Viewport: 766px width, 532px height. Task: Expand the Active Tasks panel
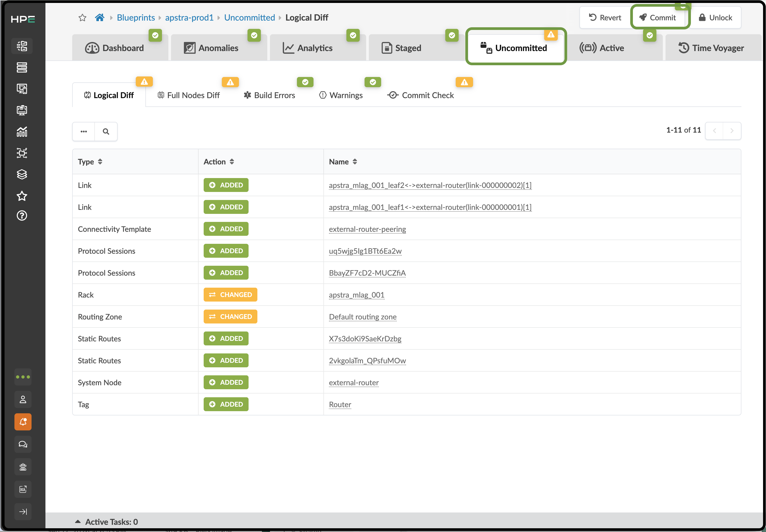point(106,522)
